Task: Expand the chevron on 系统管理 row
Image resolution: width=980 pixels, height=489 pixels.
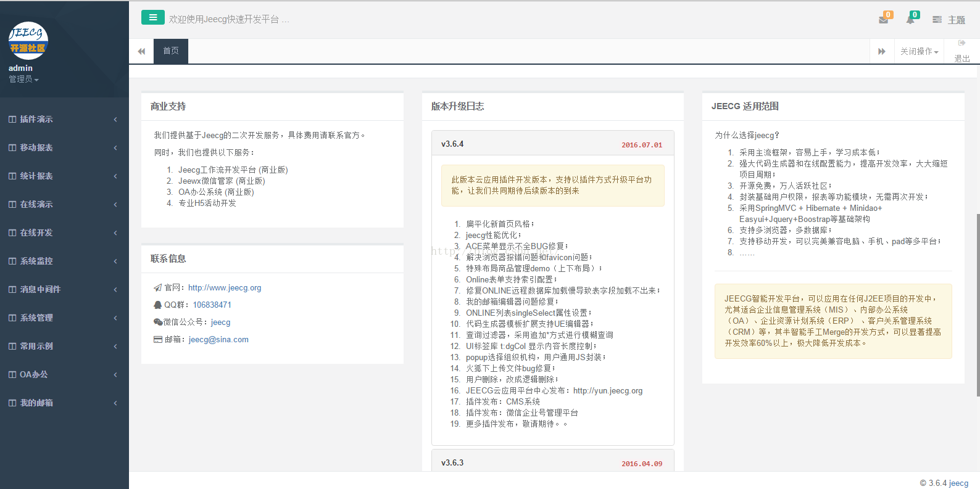Action: point(115,318)
